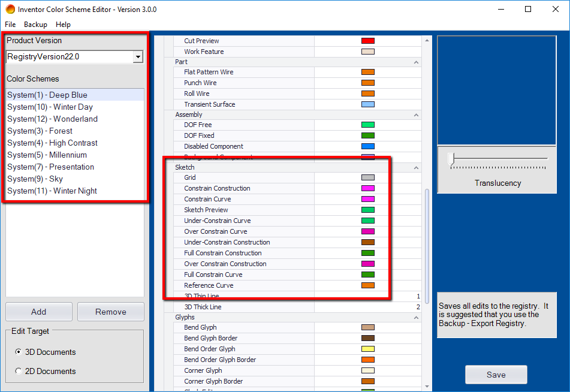This screenshot has width=570, height=392.
Task: Click the 3D Thick Line value field
Action: (368, 307)
